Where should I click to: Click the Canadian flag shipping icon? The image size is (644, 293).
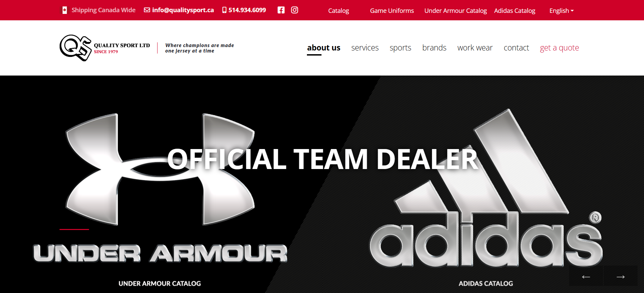pos(64,10)
